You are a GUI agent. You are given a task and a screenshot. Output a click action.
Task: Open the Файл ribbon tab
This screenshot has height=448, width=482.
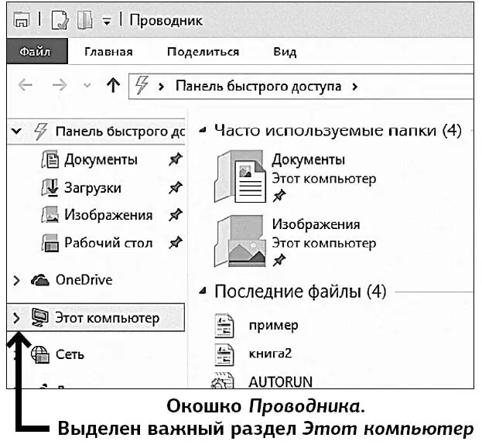pyautogui.click(x=37, y=51)
